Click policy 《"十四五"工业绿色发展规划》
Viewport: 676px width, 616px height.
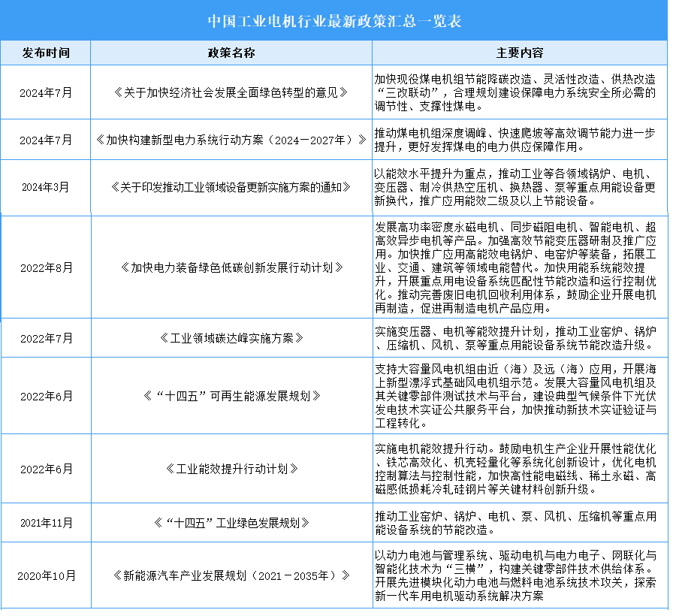click(231, 523)
